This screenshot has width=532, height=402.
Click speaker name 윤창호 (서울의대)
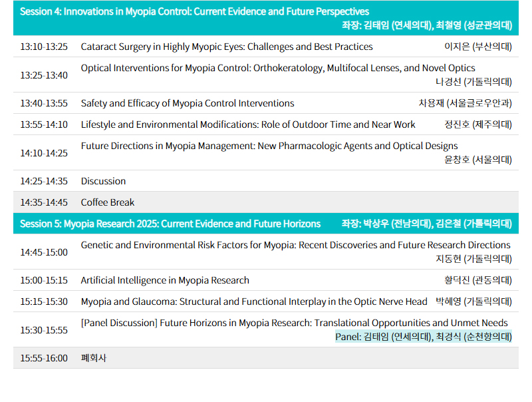point(478,160)
